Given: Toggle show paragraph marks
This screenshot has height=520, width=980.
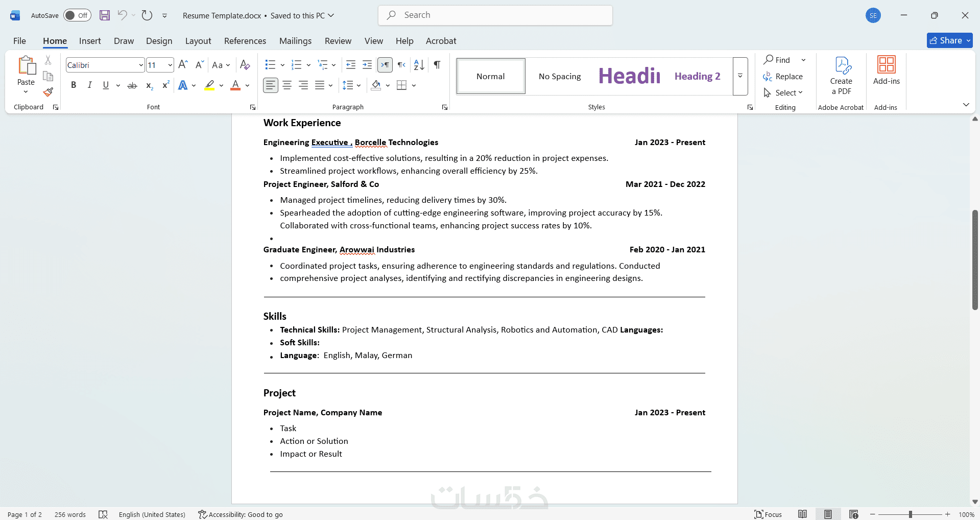Looking at the screenshot, I should 437,65.
